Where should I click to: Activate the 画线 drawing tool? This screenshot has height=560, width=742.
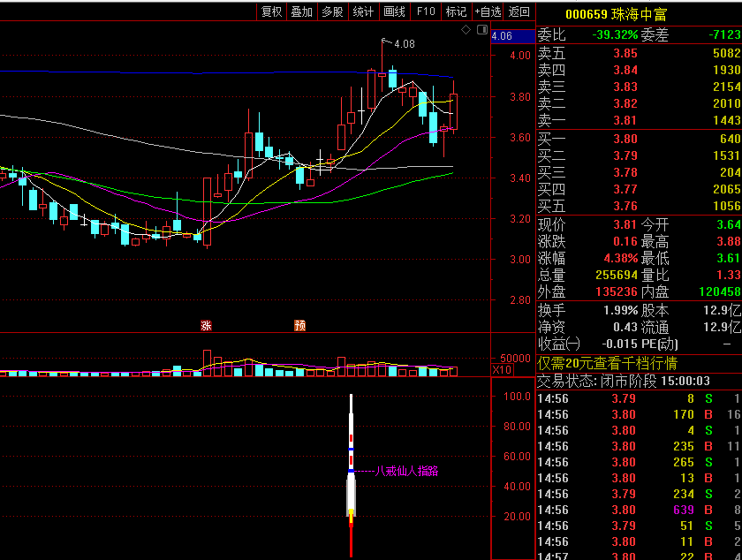394,11
